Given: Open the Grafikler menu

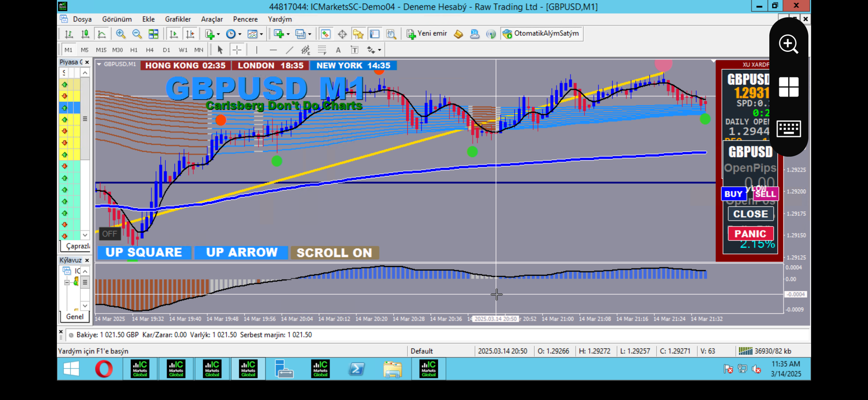Looking at the screenshot, I should coord(178,19).
